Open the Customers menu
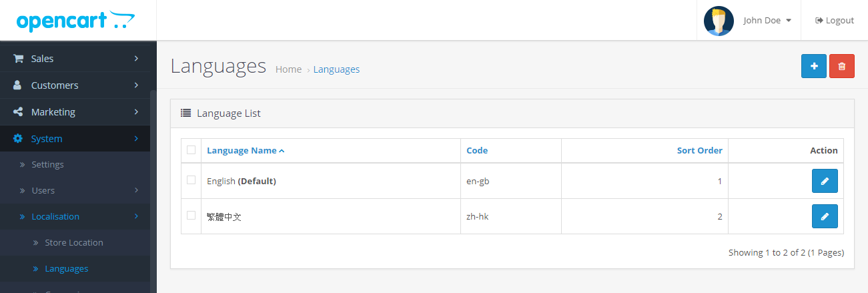Image resolution: width=868 pixels, height=293 pixels. point(75,85)
